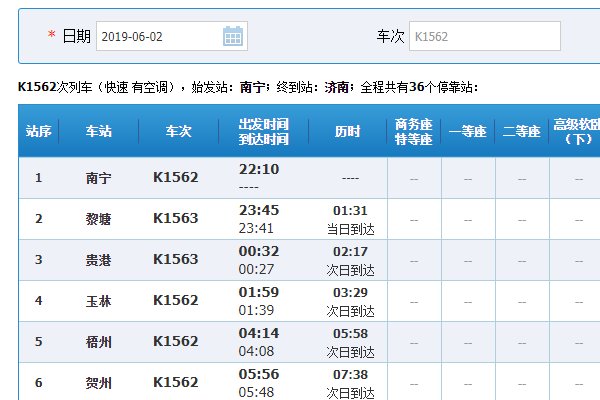Select station name 贵港 in row 3
The width and height of the screenshot is (600, 400).
coord(99,260)
